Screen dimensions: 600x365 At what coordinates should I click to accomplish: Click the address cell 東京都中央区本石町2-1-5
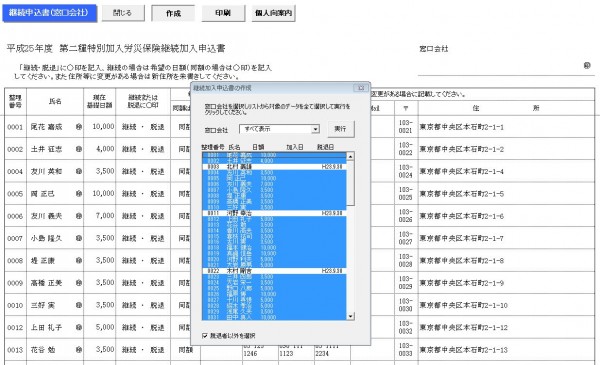point(461,194)
